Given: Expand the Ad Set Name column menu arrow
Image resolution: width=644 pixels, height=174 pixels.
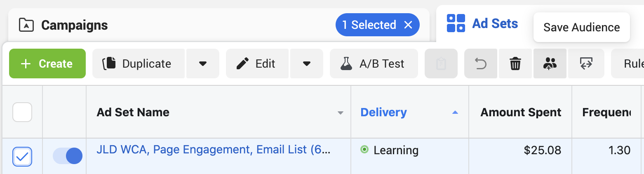Looking at the screenshot, I should (340, 113).
